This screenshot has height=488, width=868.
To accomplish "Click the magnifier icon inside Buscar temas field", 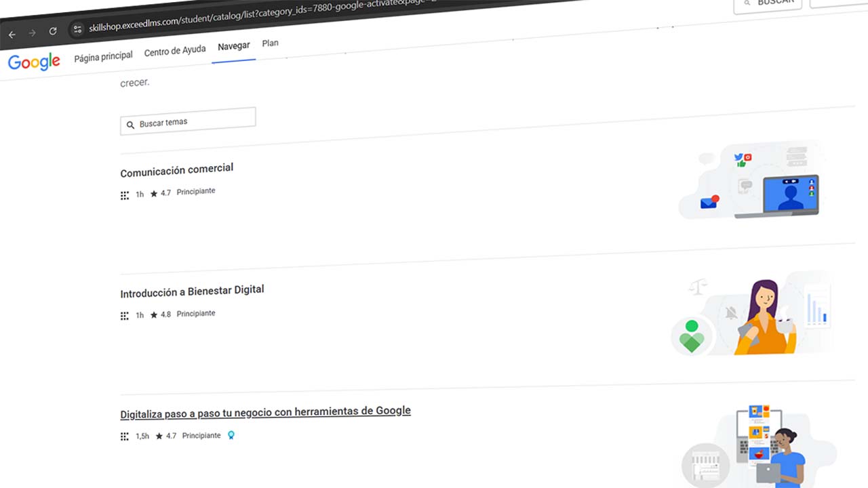I will coord(131,125).
